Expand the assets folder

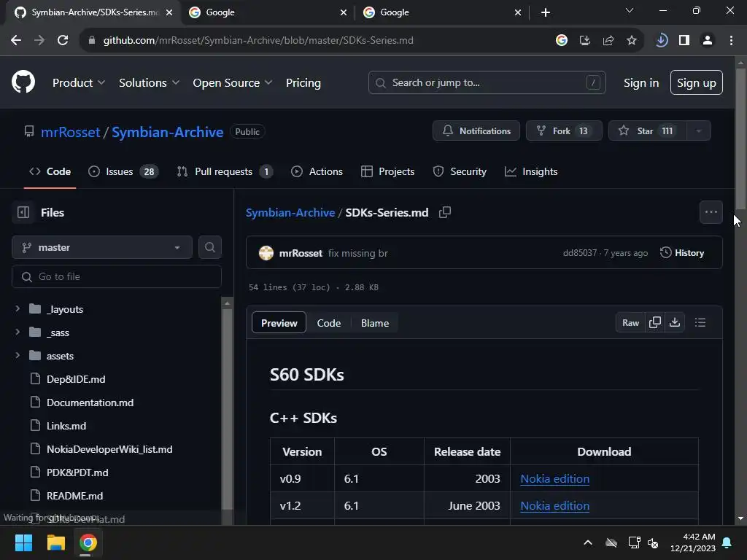point(18,355)
